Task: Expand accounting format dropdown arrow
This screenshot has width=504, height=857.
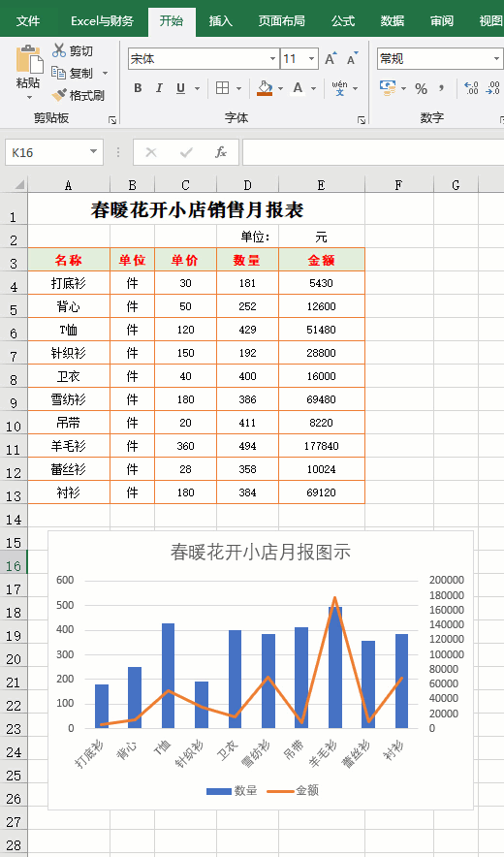Action: 403,88
